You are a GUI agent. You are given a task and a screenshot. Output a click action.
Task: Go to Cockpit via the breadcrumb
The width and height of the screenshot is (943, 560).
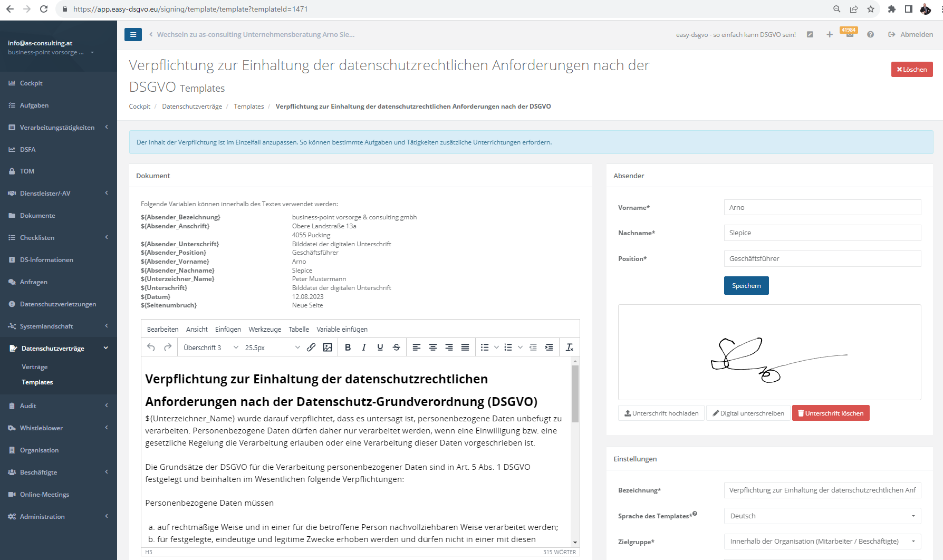pos(139,106)
